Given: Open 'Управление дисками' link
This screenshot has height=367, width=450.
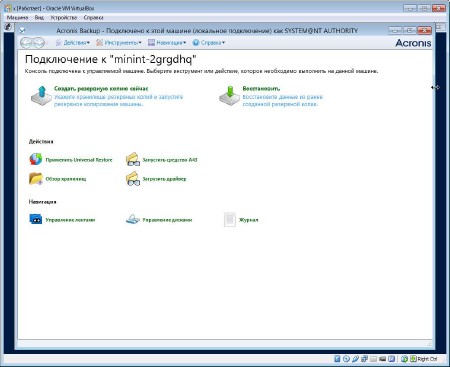Looking at the screenshot, I should 167,220.
